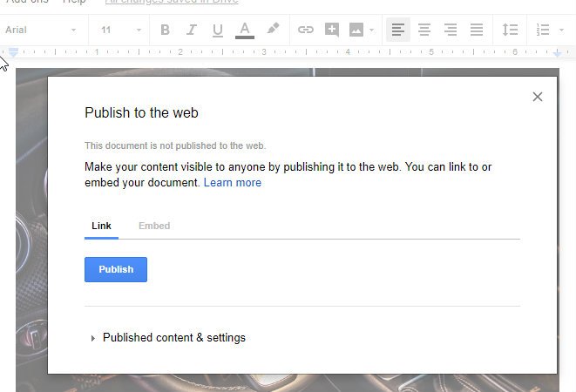The height and width of the screenshot is (392, 576).
Task: Center align text
Action: (x=424, y=30)
